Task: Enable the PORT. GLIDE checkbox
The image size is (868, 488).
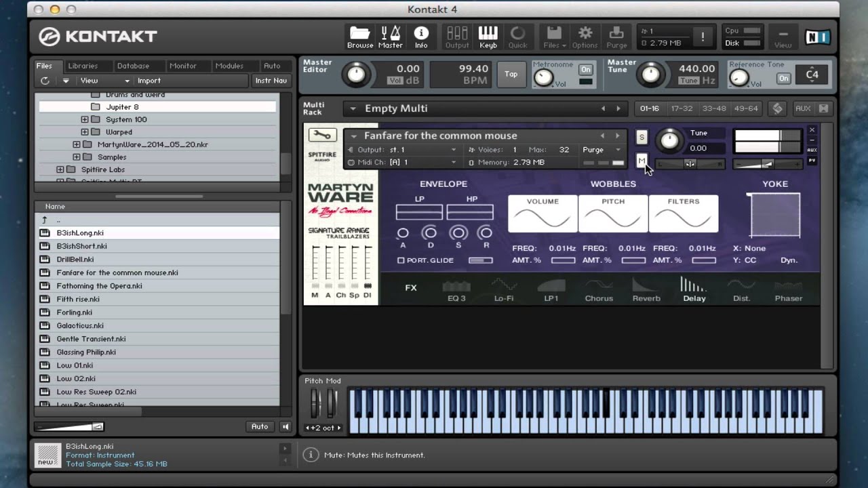Action: point(401,260)
